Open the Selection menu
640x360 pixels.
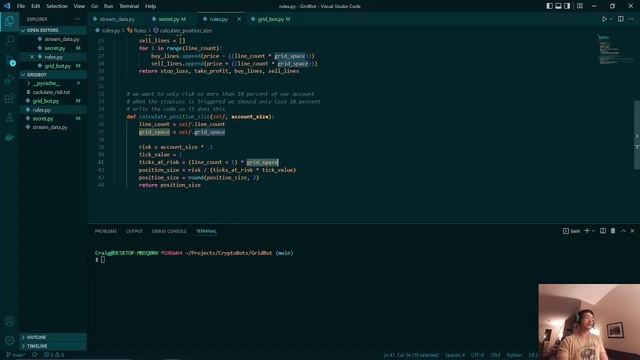57,6
